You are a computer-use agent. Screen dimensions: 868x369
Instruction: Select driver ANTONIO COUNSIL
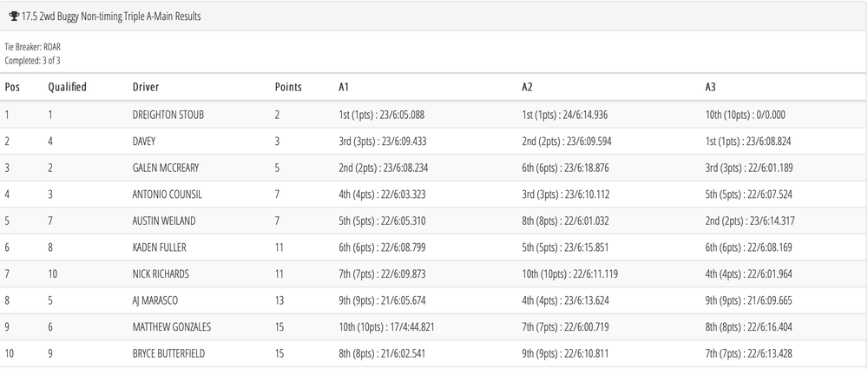[167, 194]
